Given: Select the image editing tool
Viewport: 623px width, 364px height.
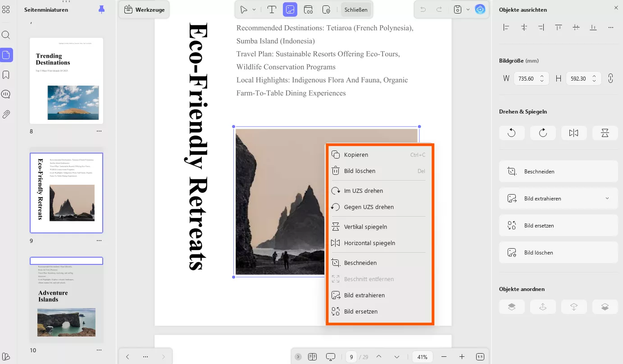Looking at the screenshot, I should point(290,9).
